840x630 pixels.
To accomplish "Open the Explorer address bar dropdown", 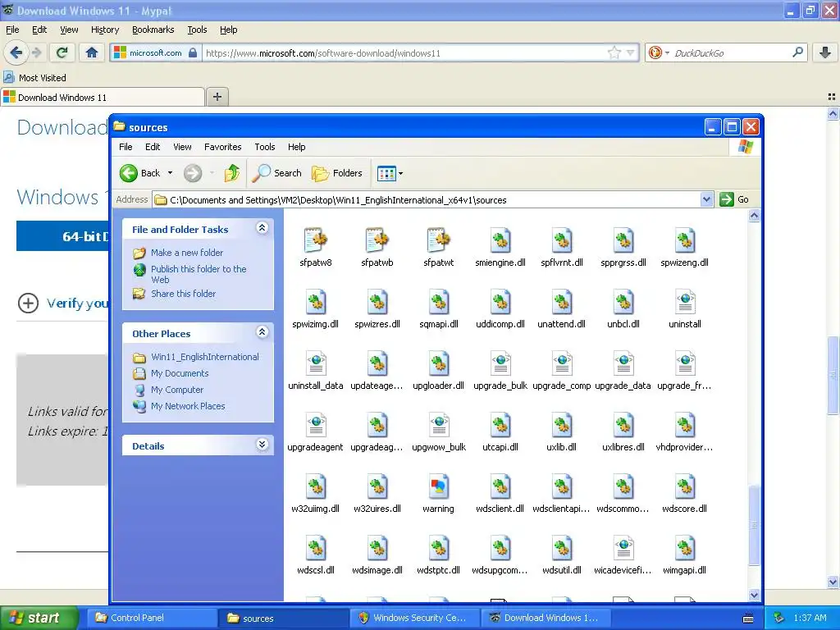I will 706,199.
